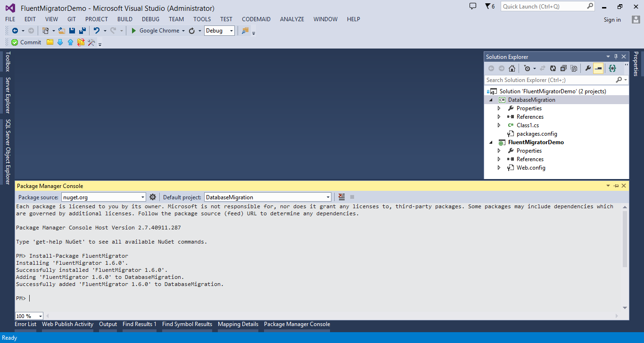This screenshot has height=343, width=644.
Task: Click the Collapse All icon in Solution Explorer
Action: (563, 68)
